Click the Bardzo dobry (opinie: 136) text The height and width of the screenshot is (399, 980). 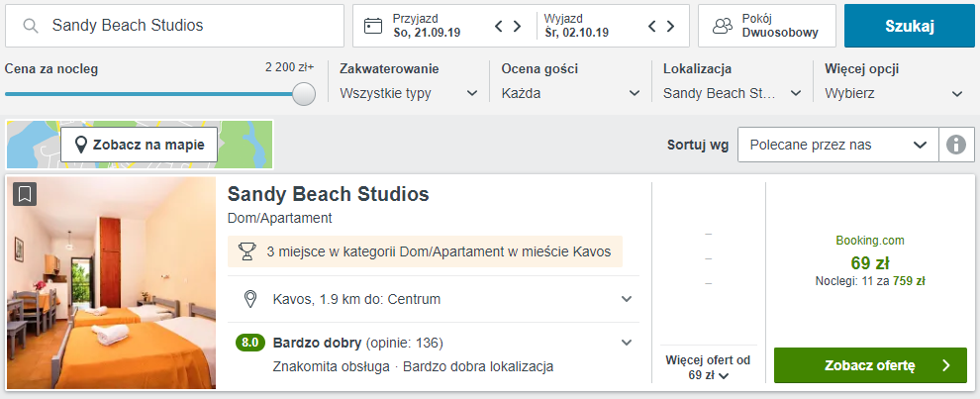pyautogui.click(x=358, y=343)
